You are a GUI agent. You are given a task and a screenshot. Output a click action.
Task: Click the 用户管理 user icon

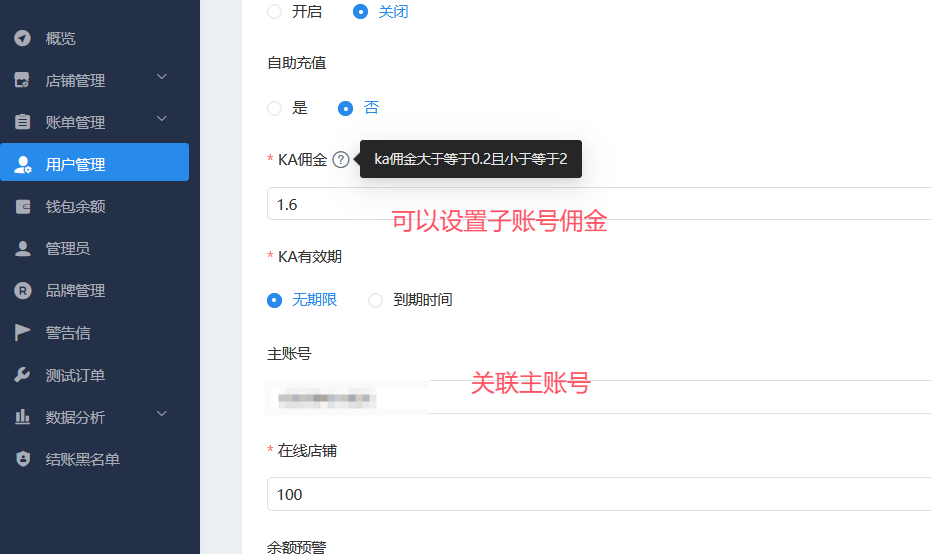23,164
